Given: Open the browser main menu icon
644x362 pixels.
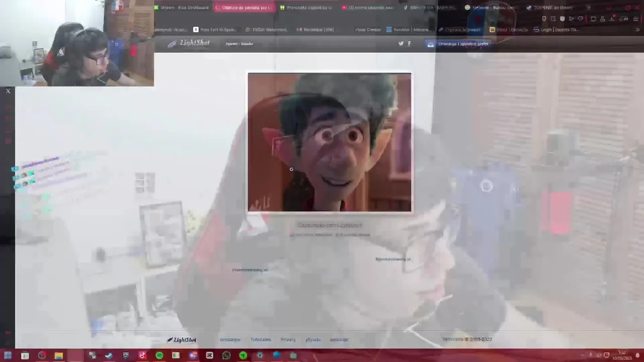Looking at the screenshot, I should (x=636, y=19).
